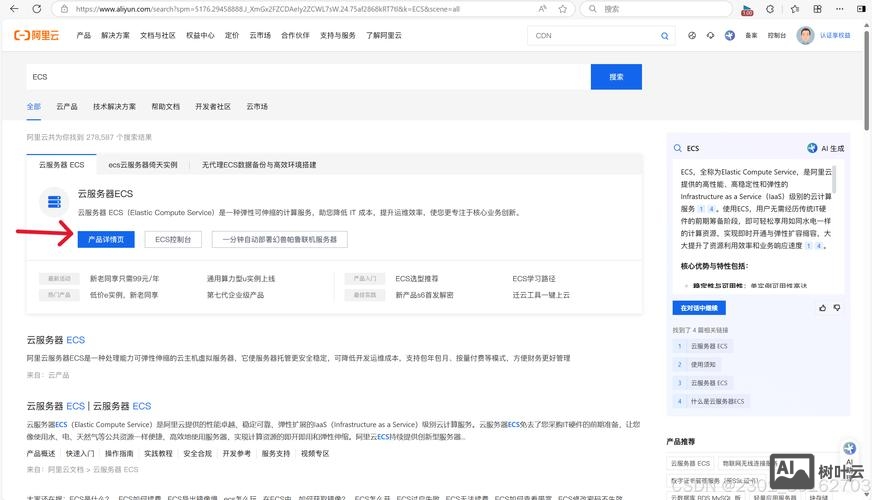Image resolution: width=872 pixels, height=500 pixels.
Task: Add page to favorites via star icon
Action: 563,9
